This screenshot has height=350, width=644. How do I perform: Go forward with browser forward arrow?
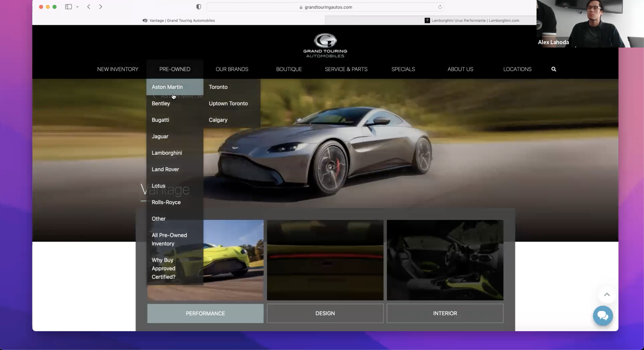pos(101,7)
